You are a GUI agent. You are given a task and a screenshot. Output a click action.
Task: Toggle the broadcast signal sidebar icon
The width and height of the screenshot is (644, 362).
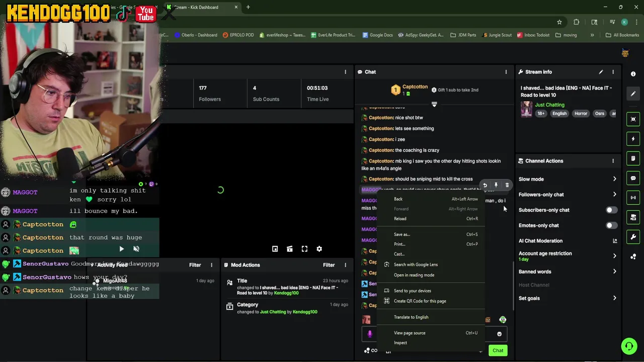pos(633,198)
